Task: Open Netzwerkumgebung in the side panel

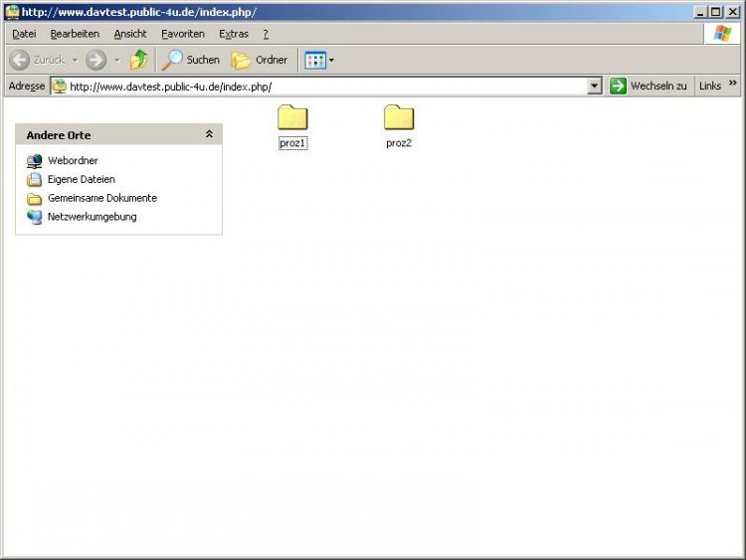Action: [92, 216]
